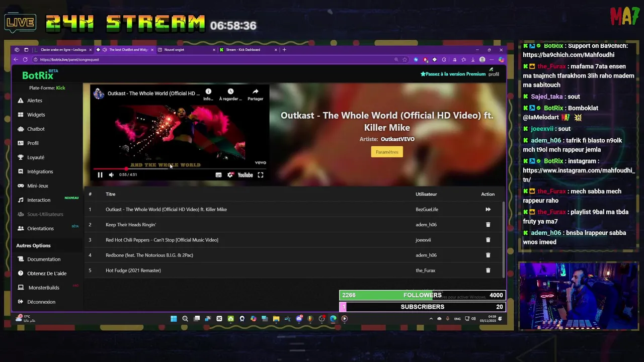
Task: Click the Kick platform link
Action: pos(60,88)
